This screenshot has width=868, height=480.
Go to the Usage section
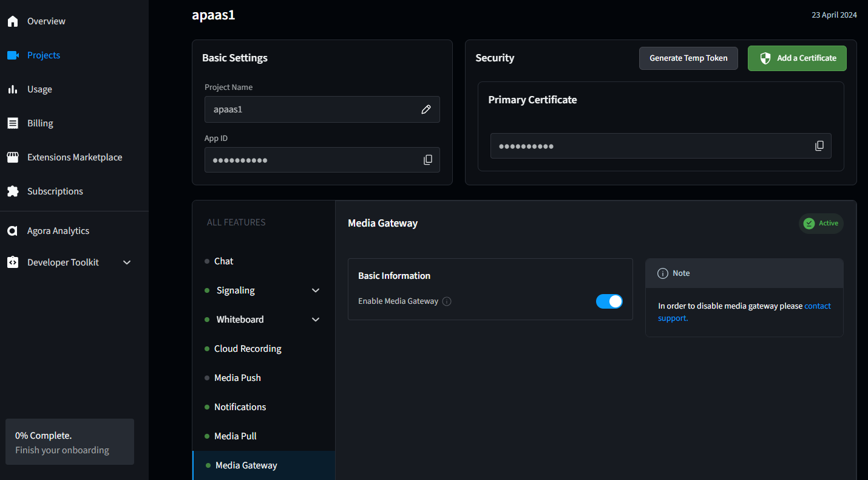click(x=39, y=89)
